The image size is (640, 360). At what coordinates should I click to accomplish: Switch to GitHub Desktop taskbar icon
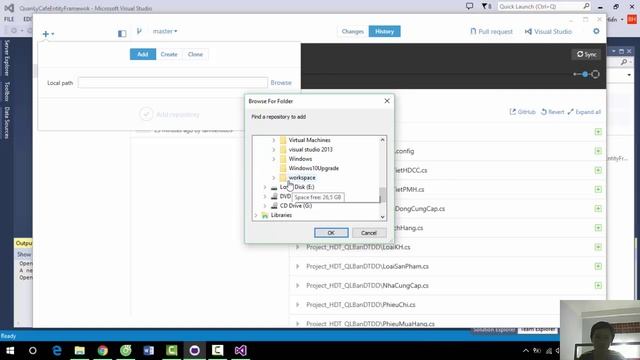click(194, 351)
